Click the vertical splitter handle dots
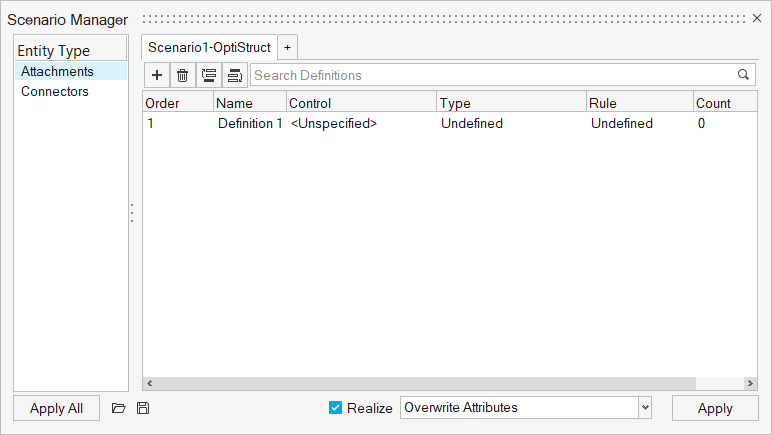The image size is (772, 435). tap(132, 213)
